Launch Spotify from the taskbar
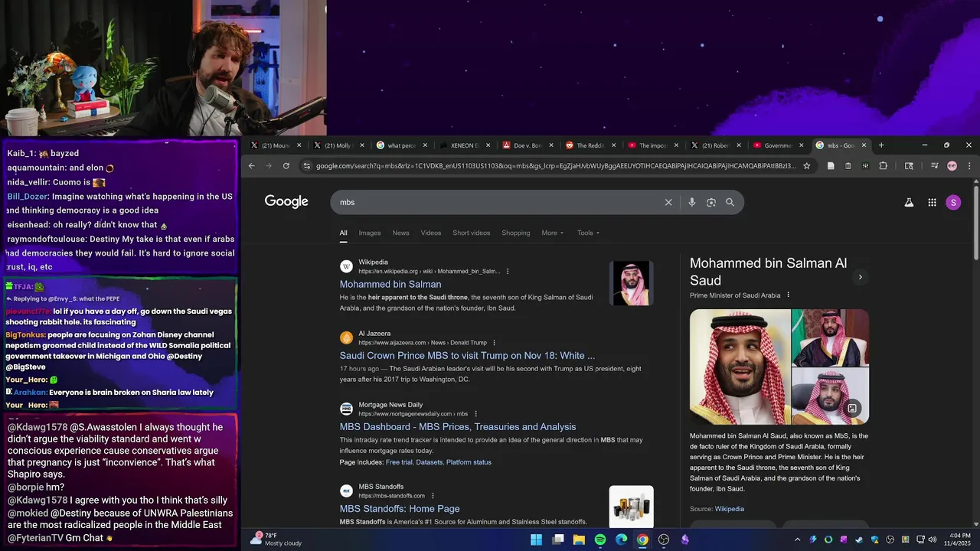The width and height of the screenshot is (980, 551). pyautogui.click(x=600, y=540)
